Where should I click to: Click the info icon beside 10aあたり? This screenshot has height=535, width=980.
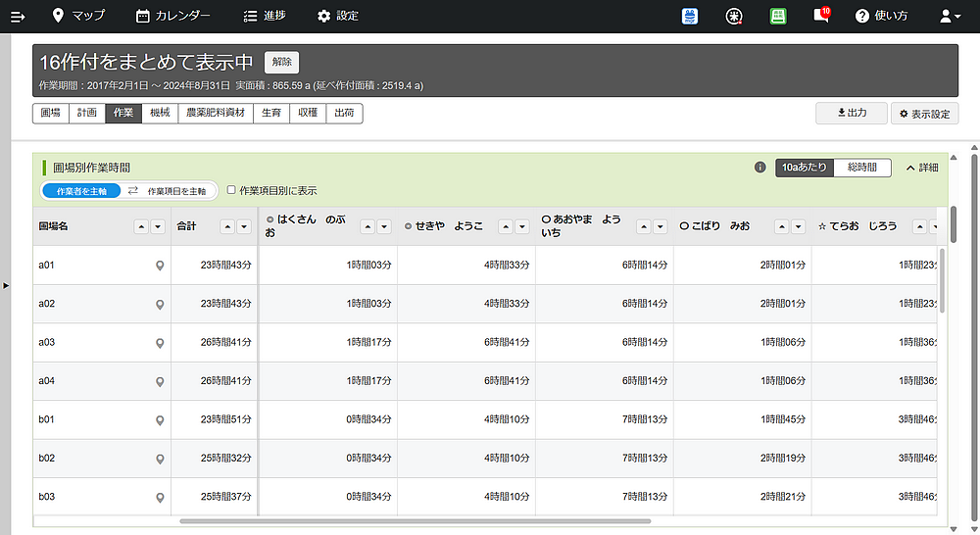pyautogui.click(x=759, y=168)
